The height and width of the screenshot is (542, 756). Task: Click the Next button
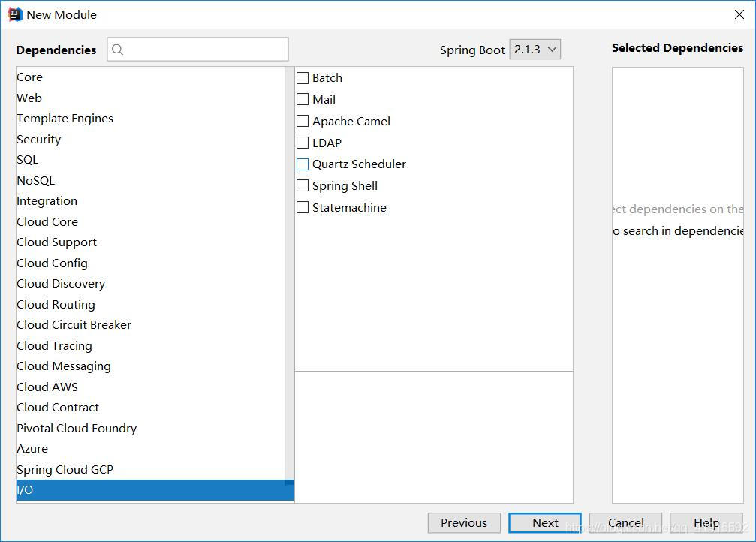pyautogui.click(x=545, y=523)
